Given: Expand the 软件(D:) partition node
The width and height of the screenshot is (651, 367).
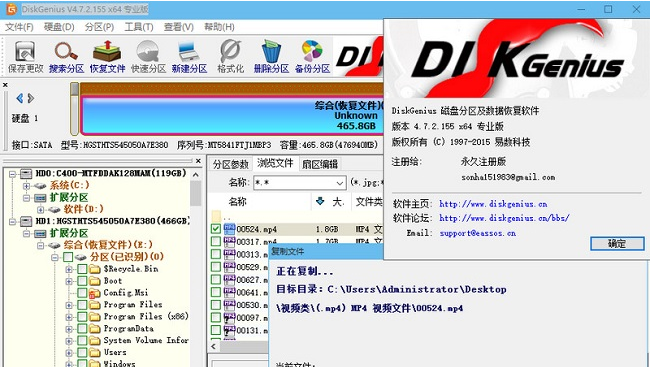Looking at the screenshot, I should pyautogui.click(x=40, y=209).
